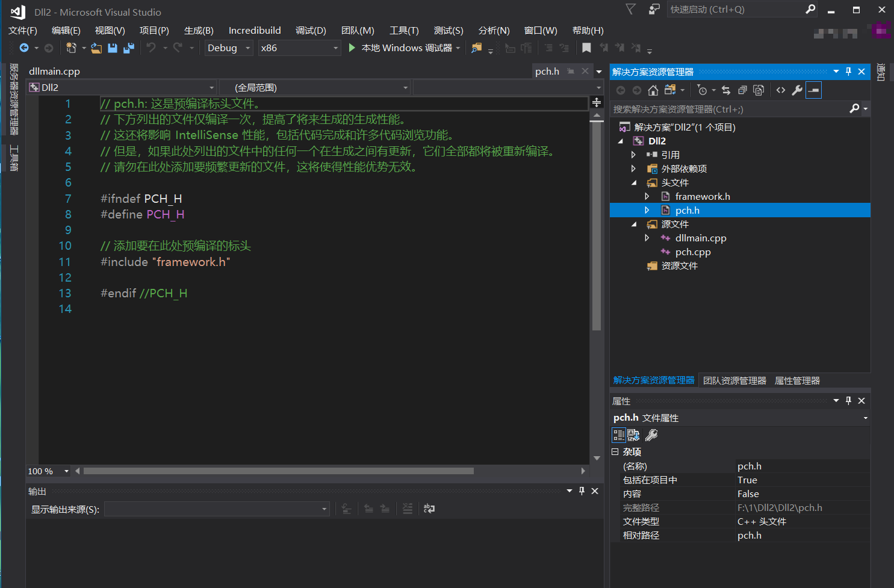The width and height of the screenshot is (894, 588).
Task: Click the Open File folder icon
Action: (96, 48)
